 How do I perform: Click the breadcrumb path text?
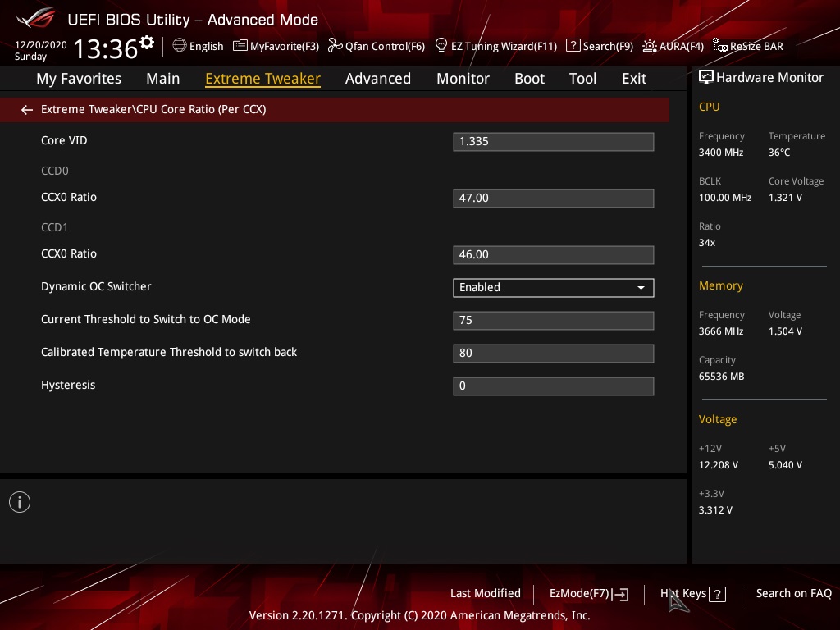[x=153, y=109]
